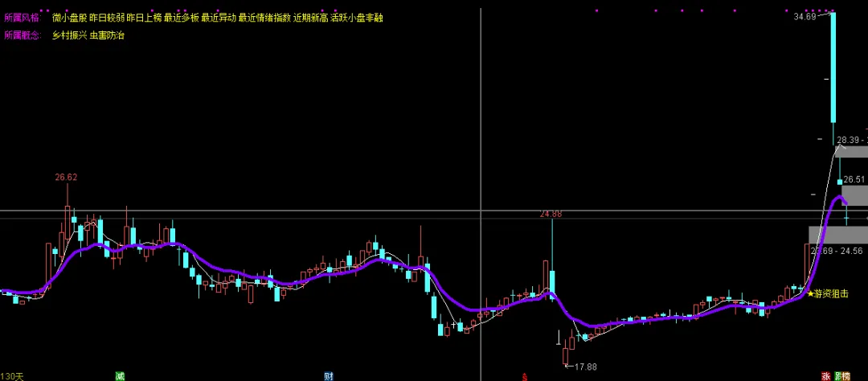Click the red 涨 marker icon

pyautogui.click(x=825, y=376)
